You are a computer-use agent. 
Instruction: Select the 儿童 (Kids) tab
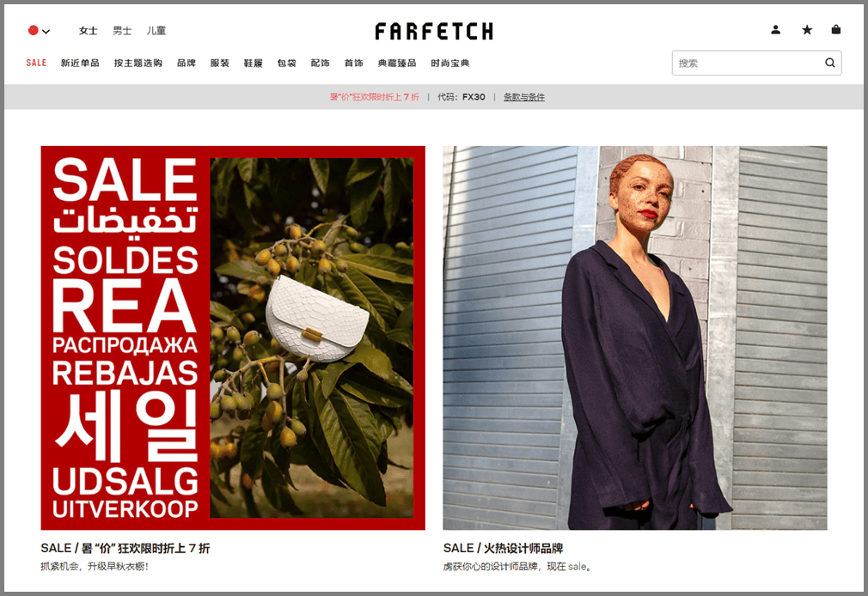coord(156,30)
